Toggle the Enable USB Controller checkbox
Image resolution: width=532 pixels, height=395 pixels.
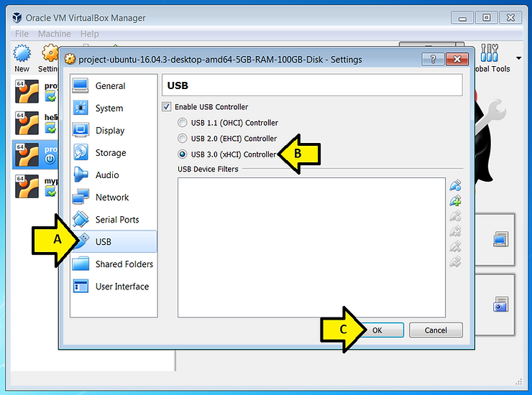click(166, 107)
